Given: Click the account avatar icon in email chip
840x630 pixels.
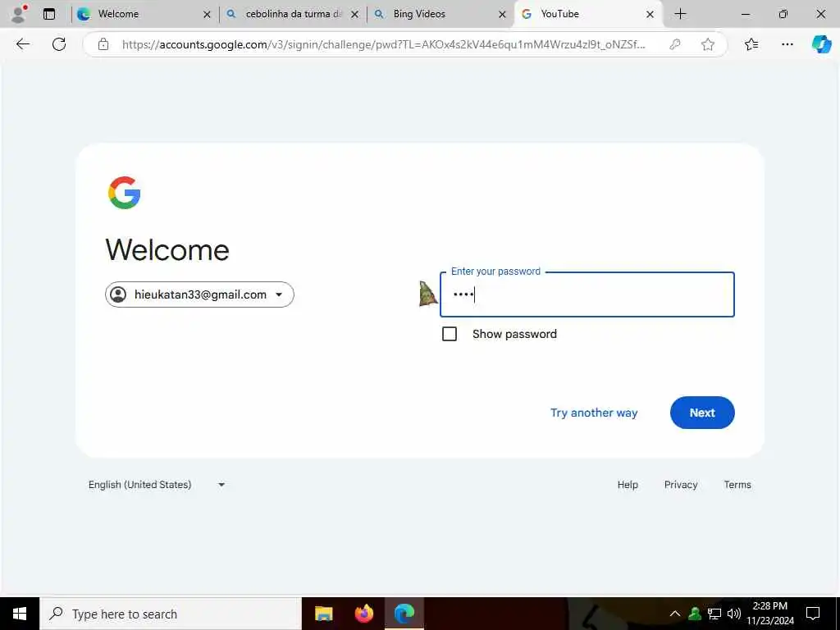Looking at the screenshot, I should (x=118, y=294).
